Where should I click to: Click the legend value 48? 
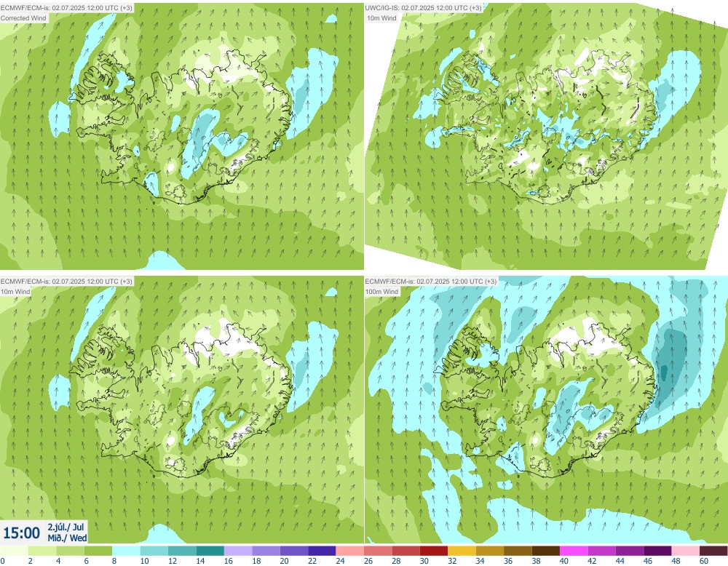676,561
